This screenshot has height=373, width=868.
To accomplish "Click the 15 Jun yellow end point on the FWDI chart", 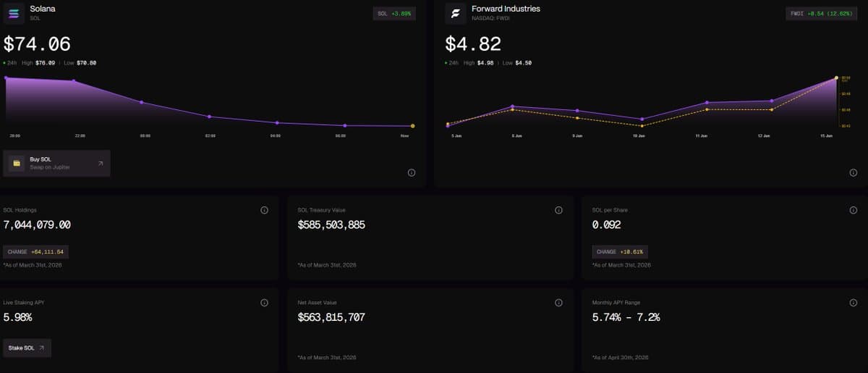I will [836, 77].
